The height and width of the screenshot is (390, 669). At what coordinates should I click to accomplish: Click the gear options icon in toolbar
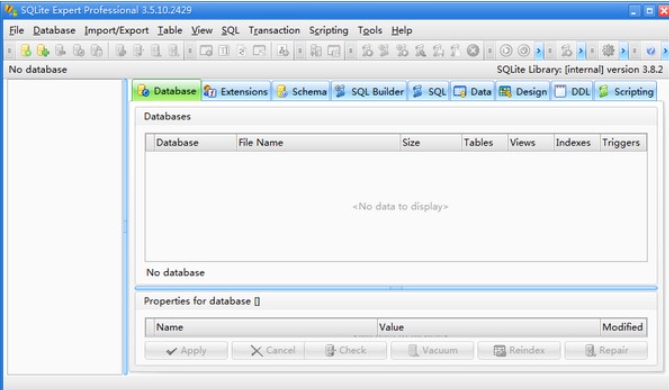[x=608, y=51]
